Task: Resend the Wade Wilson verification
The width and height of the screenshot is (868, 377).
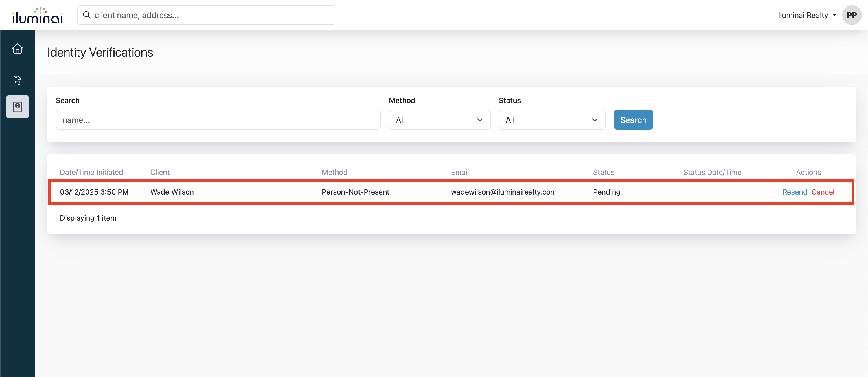Action: 795,192
